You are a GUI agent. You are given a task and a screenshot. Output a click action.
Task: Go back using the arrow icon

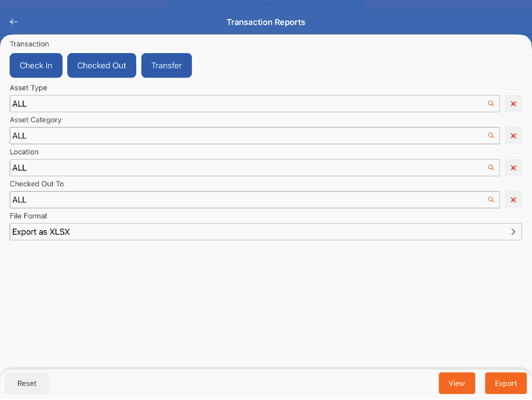14,22
